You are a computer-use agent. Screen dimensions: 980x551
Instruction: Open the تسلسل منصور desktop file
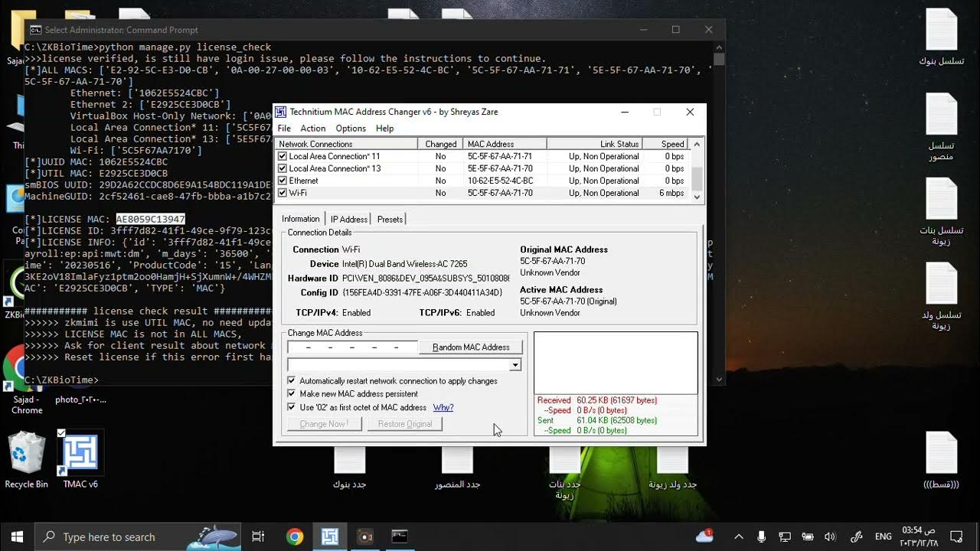(x=941, y=126)
